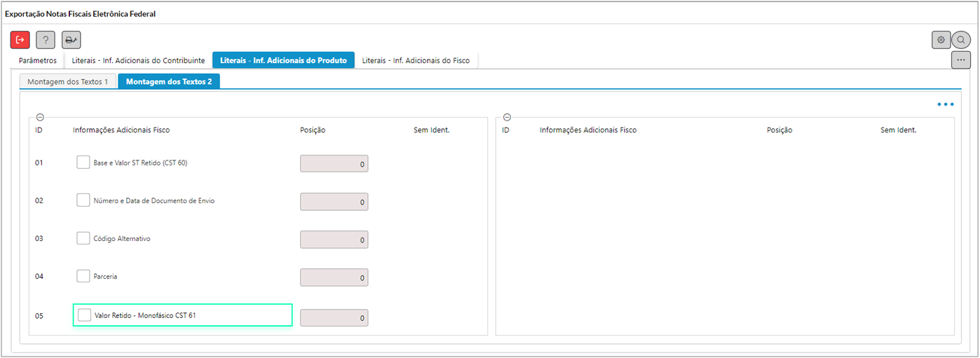Collapse the right Informações Adicionais panel
The image size is (980, 358).
click(x=507, y=118)
